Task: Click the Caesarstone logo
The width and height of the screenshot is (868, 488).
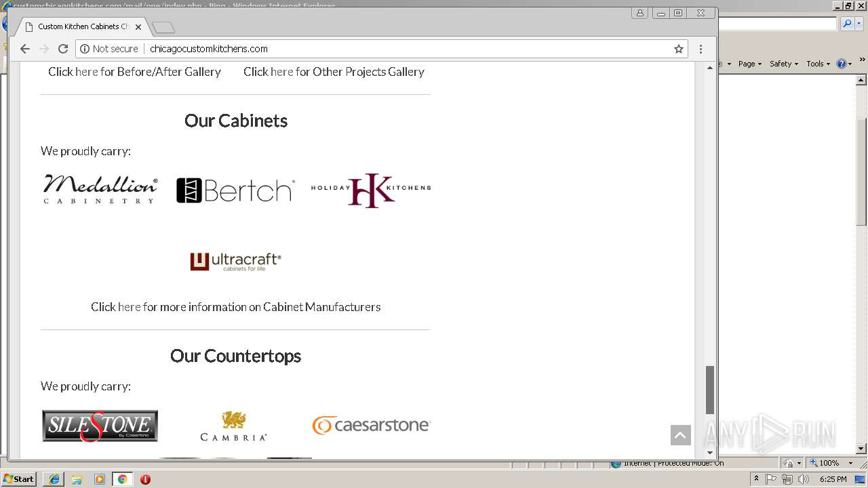Action: pyautogui.click(x=371, y=426)
